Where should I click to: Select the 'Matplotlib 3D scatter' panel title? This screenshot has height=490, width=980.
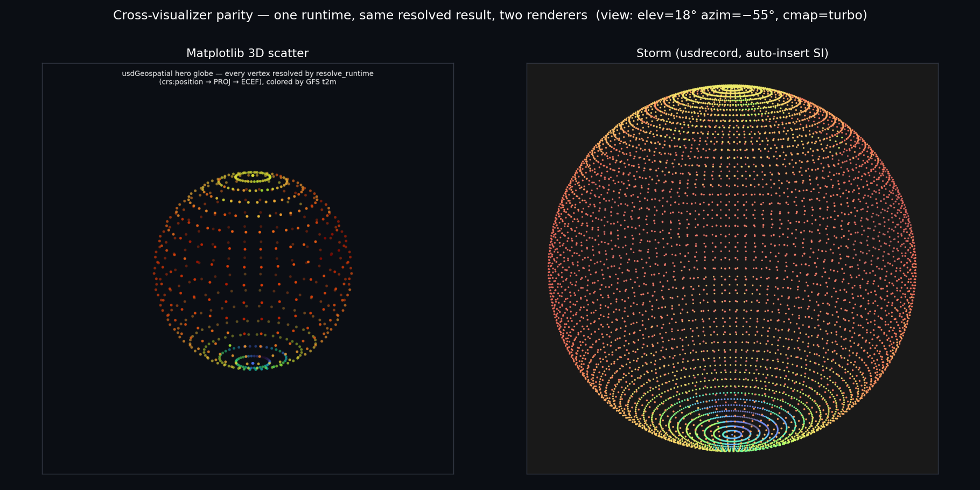pyautogui.click(x=248, y=53)
